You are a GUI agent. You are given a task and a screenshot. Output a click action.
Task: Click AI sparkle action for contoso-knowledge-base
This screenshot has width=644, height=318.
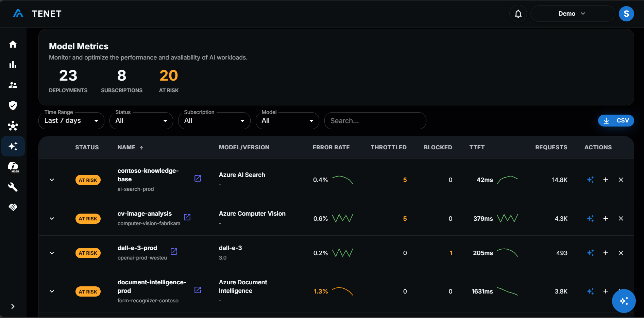coord(590,180)
